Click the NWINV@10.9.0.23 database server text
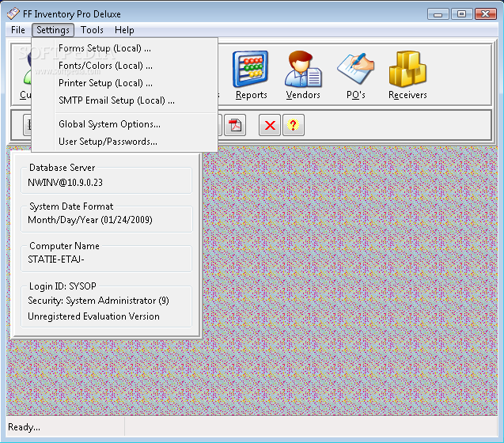Viewport: 504px width, 443px height. pos(65,183)
